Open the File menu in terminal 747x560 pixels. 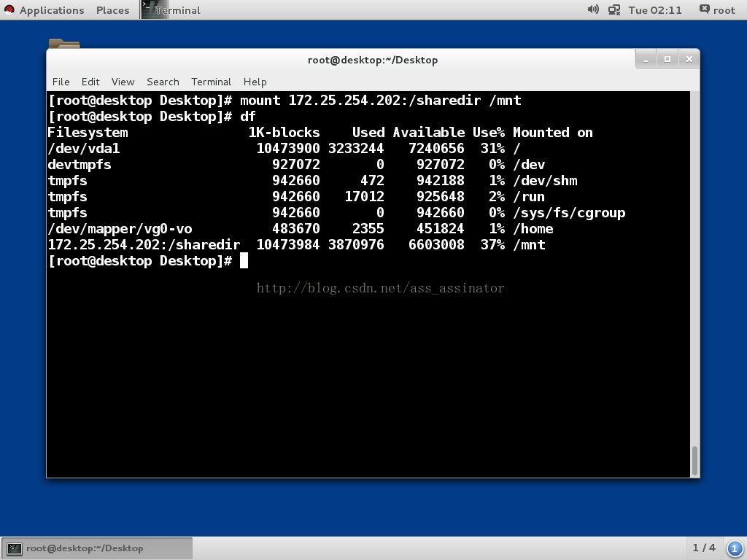click(61, 82)
